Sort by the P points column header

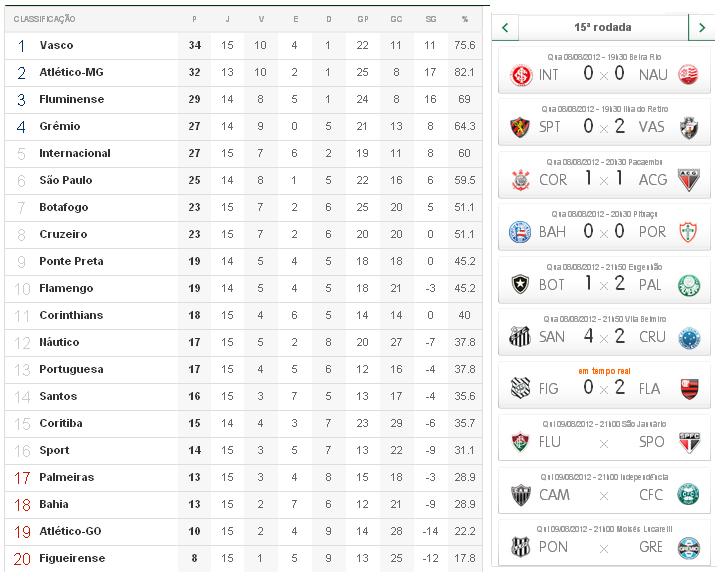(x=194, y=19)
